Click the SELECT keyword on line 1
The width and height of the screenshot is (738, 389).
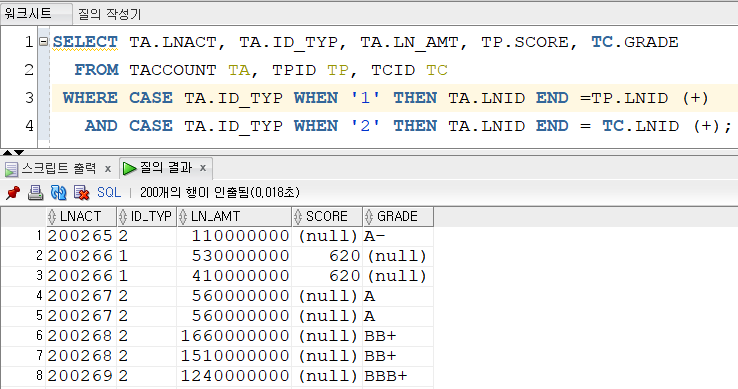[85, 42]
